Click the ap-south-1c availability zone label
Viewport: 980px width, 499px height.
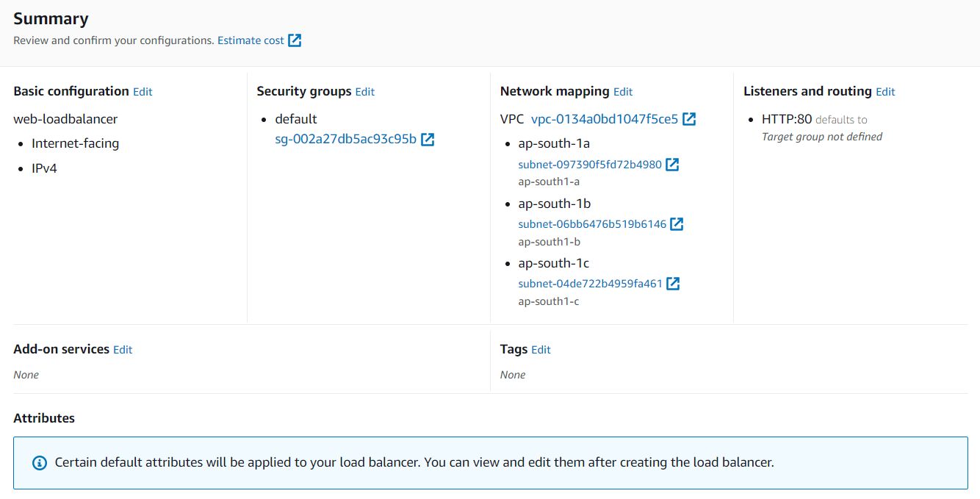[554, 263]
